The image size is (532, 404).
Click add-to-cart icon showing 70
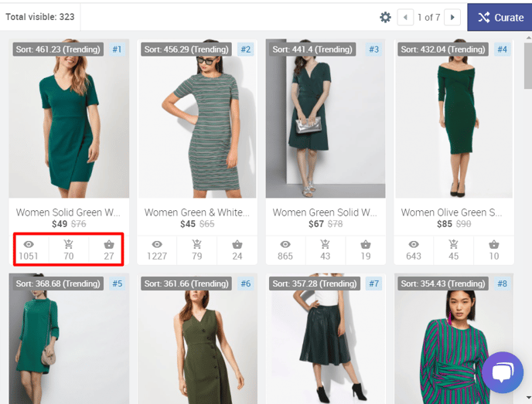point(69,244)
